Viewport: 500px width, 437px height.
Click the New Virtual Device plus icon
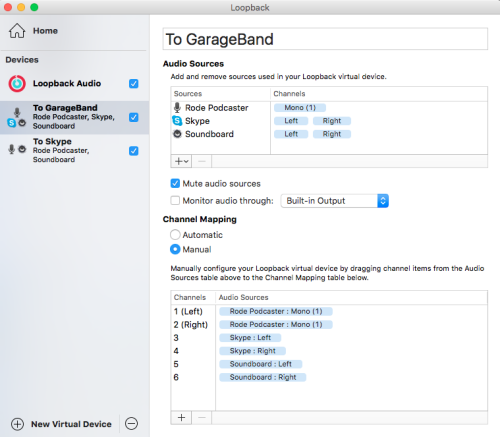pos(17,424)
